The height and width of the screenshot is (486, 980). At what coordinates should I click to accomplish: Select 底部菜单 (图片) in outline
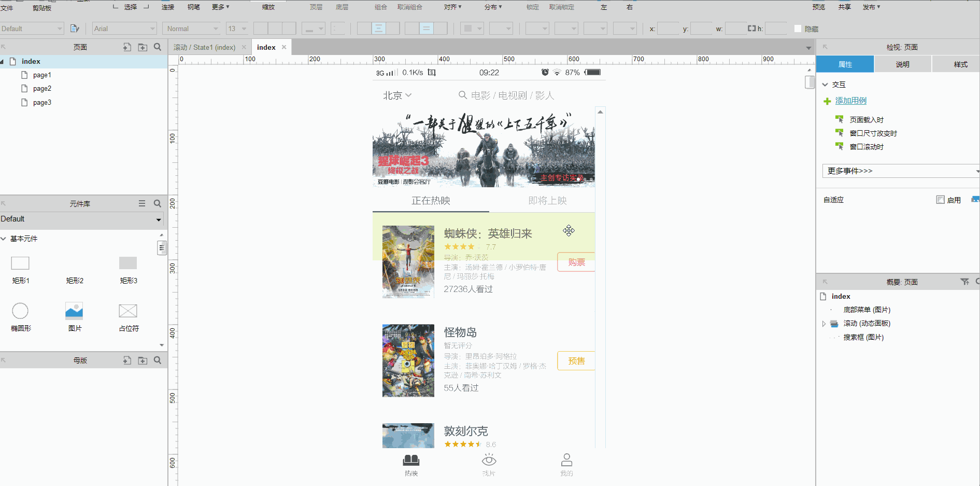[x=867, y=310]
